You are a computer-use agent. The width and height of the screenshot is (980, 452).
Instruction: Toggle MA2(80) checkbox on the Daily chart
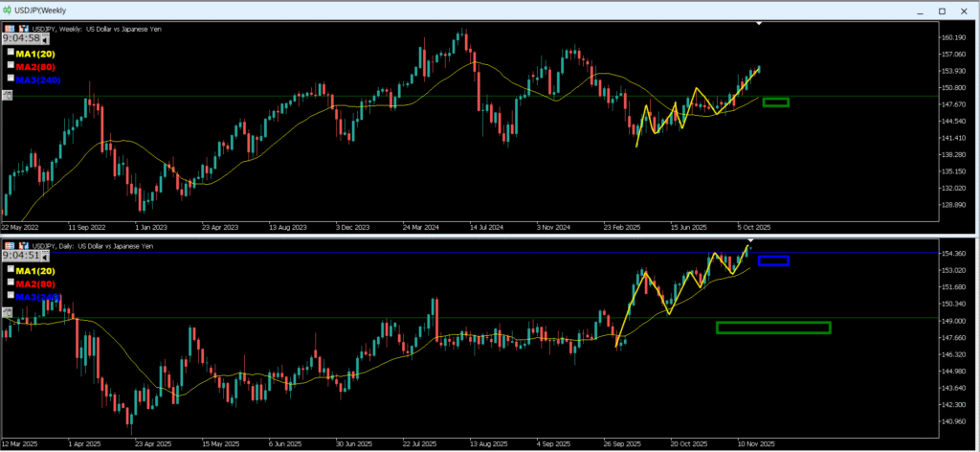[x=11, y=282]
